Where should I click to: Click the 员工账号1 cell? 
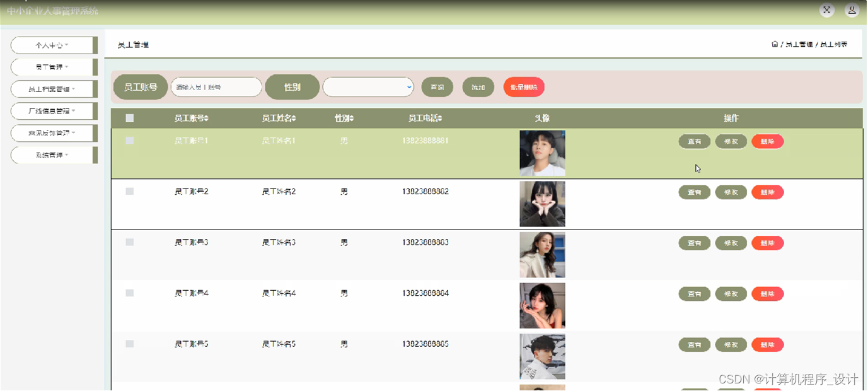coord(192,141)
